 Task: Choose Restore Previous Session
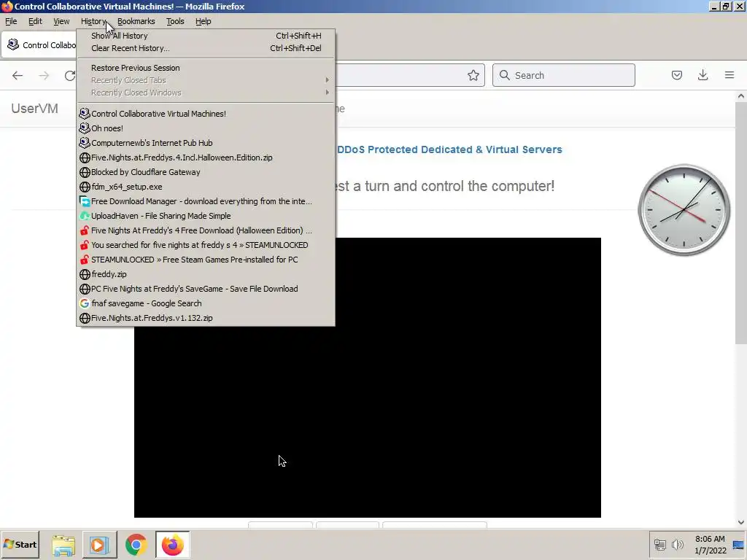pyautogui.click(x=206, y=68)
